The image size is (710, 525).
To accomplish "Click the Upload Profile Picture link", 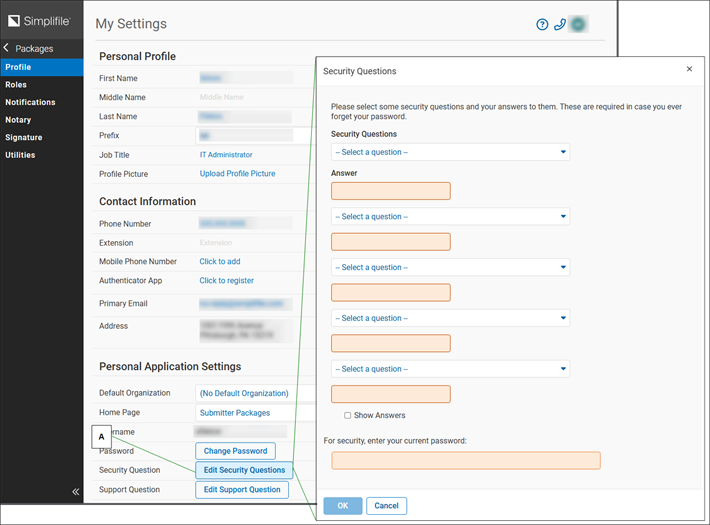I will tap(237, 174).
